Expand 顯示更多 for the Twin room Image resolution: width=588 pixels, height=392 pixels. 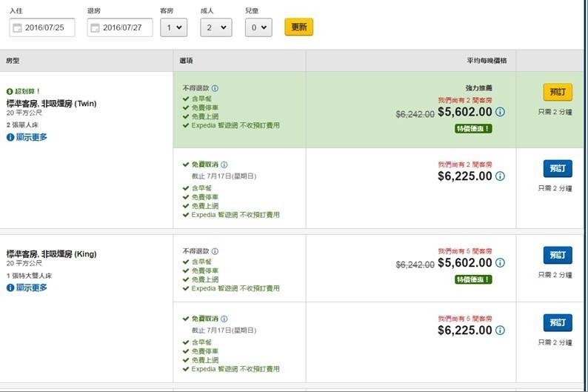(x=27, y=137)
